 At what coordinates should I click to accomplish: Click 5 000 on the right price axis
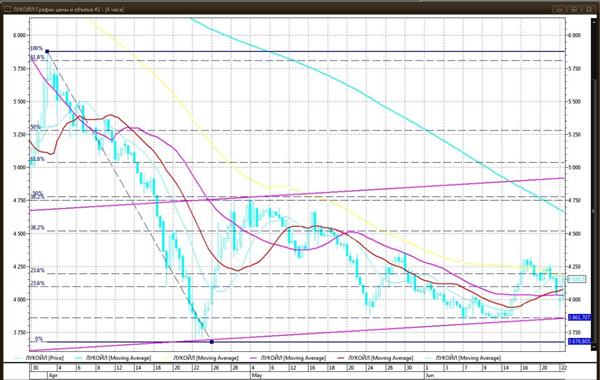tap(574, 167)
